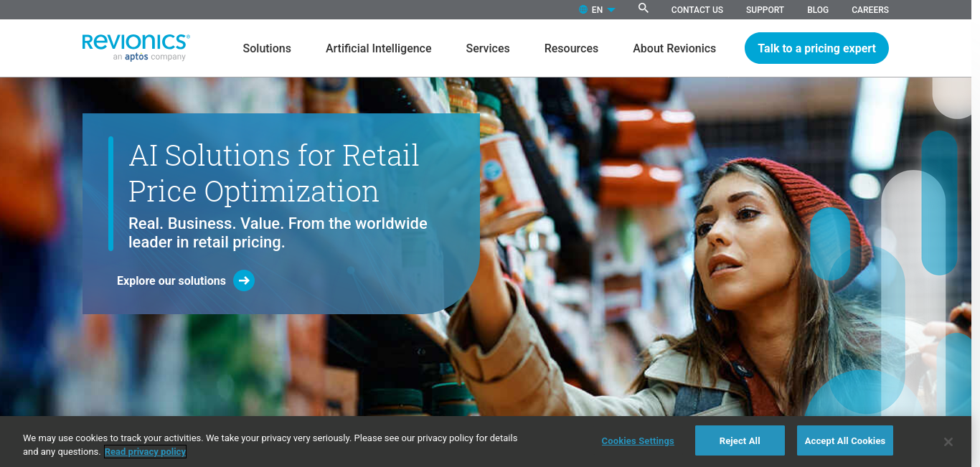Click the Real. Business. Value. subheading text
The image size is (980, 467).
click(x=278, y=233)
